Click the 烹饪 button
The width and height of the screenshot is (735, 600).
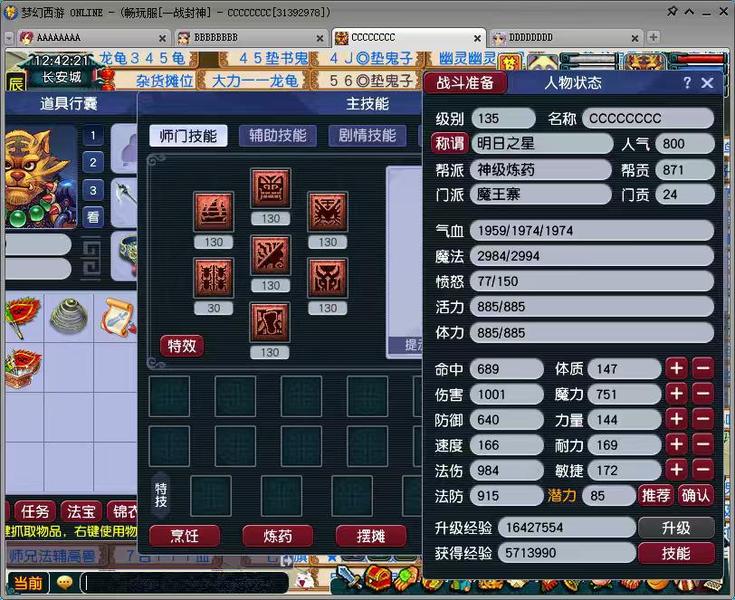[185, 536]
